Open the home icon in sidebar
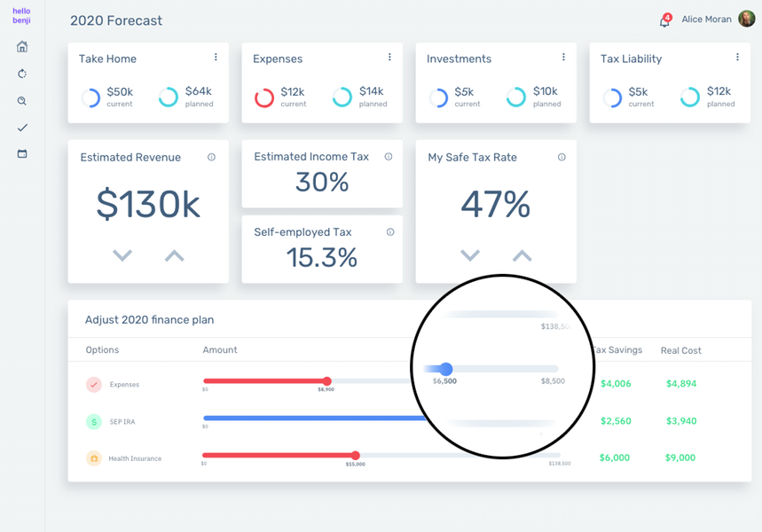The width and height of the screenshot is (762, 532). 22,47
